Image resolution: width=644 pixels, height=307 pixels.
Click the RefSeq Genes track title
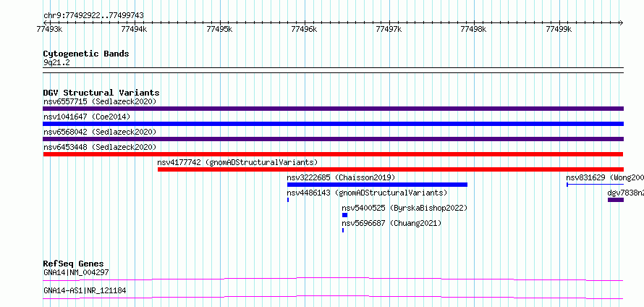tap(74, 264)
